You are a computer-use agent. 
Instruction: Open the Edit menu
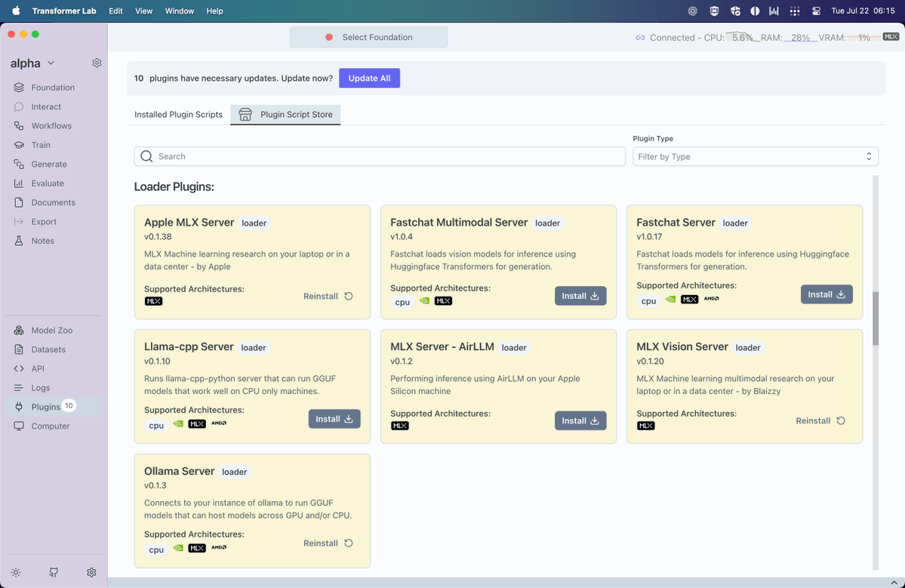[x=115, y=11]
